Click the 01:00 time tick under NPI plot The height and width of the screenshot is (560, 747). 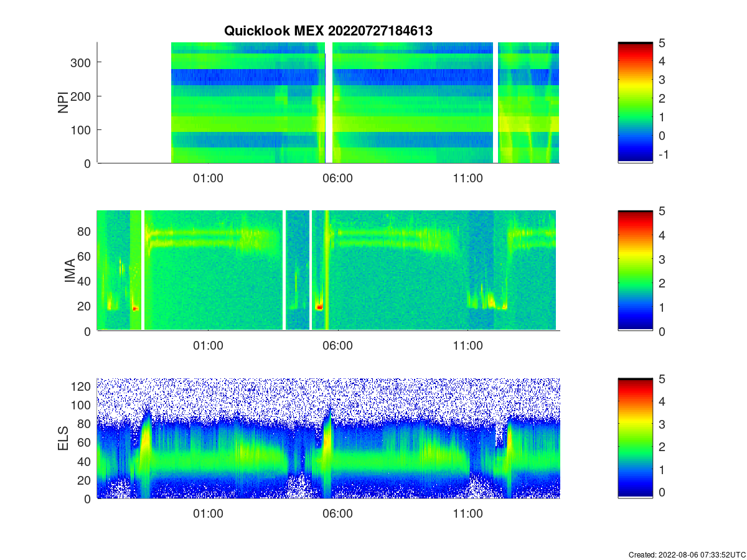pyautogui.click(x=208, y=178)
